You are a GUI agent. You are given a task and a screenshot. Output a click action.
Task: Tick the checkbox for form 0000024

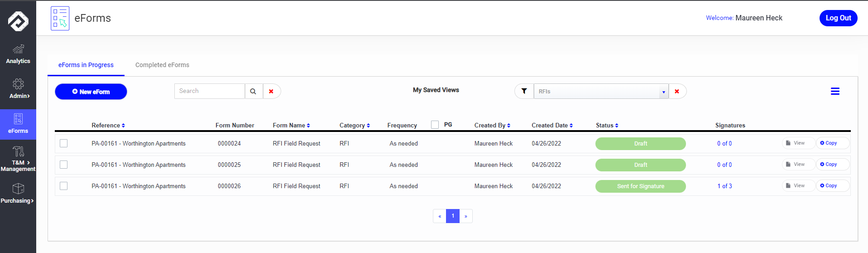click(64, 143)
